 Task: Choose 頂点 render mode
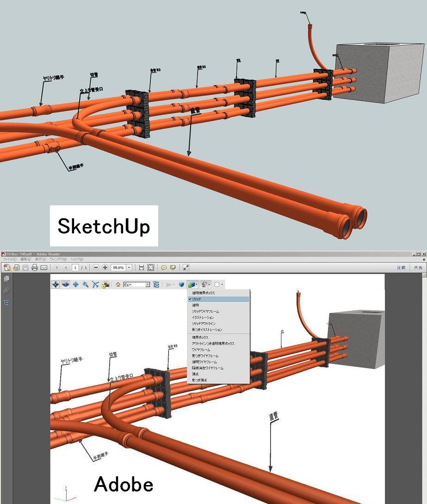pos(218,374)
